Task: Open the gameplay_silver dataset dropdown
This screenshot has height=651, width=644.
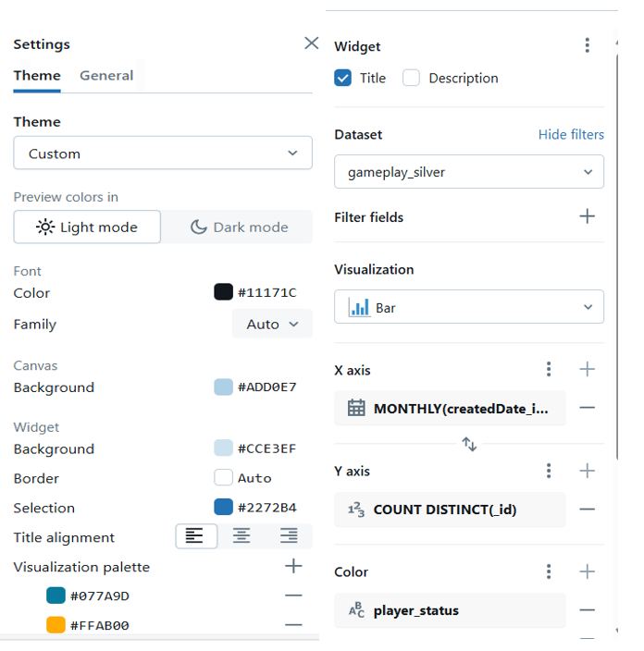Action: [x=469, y=171]
